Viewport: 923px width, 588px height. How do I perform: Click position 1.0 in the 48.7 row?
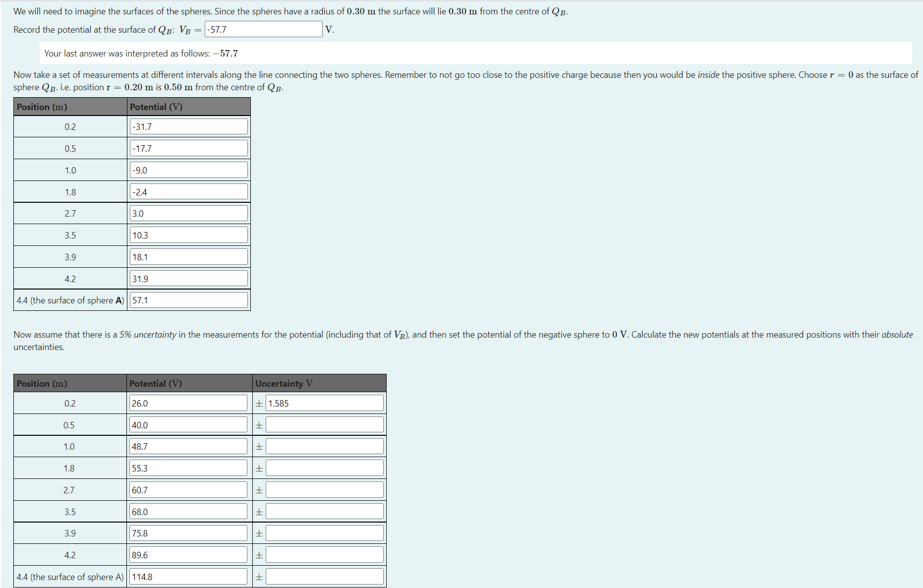click(69, 446)
